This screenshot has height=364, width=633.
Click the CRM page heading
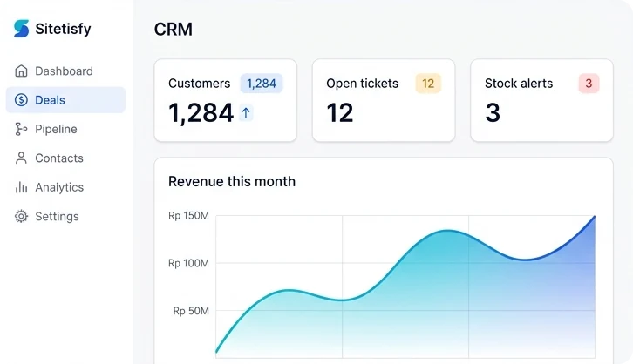(174, 30)
